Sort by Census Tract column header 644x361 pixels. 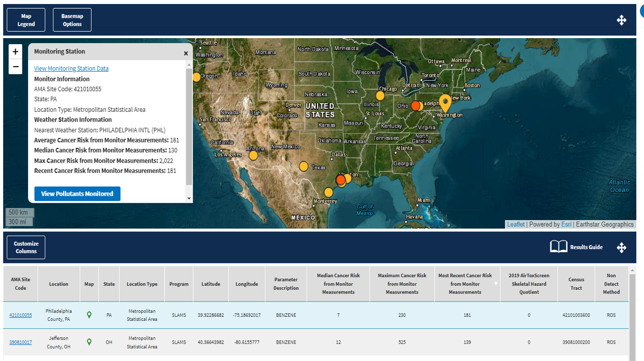pyautogui.click(x=576, y=284)
